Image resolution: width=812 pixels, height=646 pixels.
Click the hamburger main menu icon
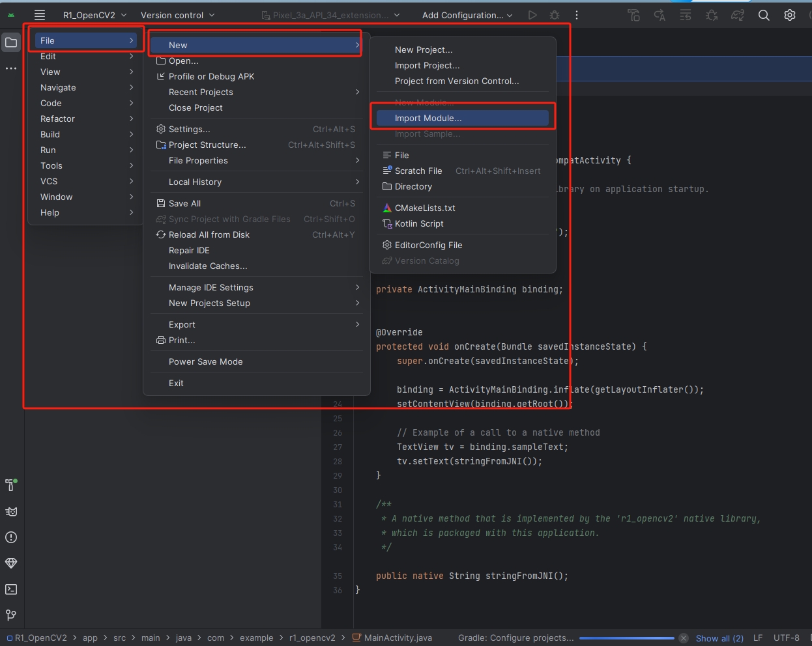click(40, 15)
